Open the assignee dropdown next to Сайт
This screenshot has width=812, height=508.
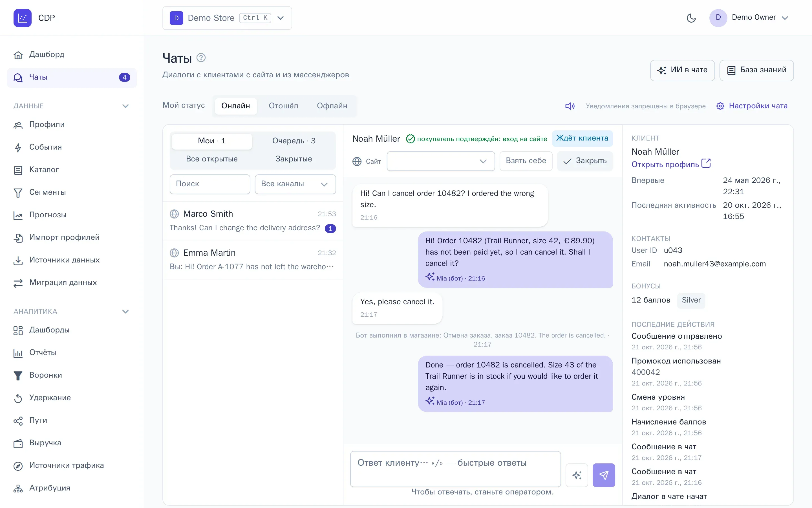(x=441, y=161)
